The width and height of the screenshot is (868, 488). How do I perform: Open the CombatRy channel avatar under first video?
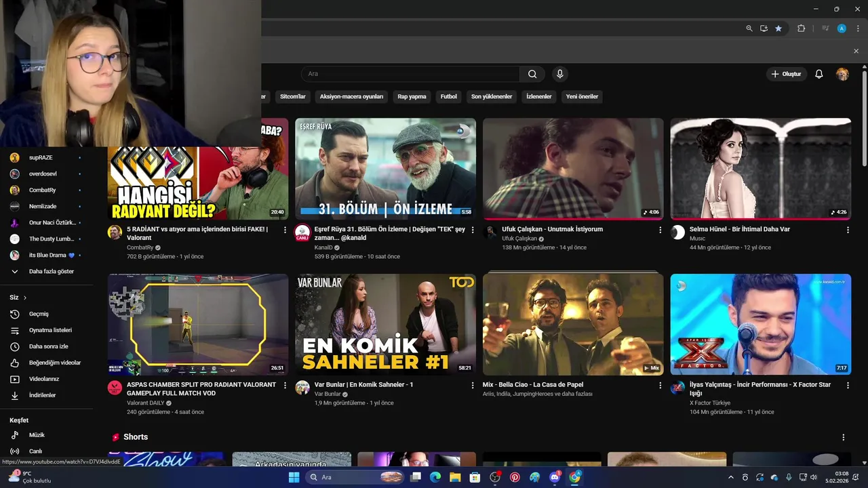[115, 232]
